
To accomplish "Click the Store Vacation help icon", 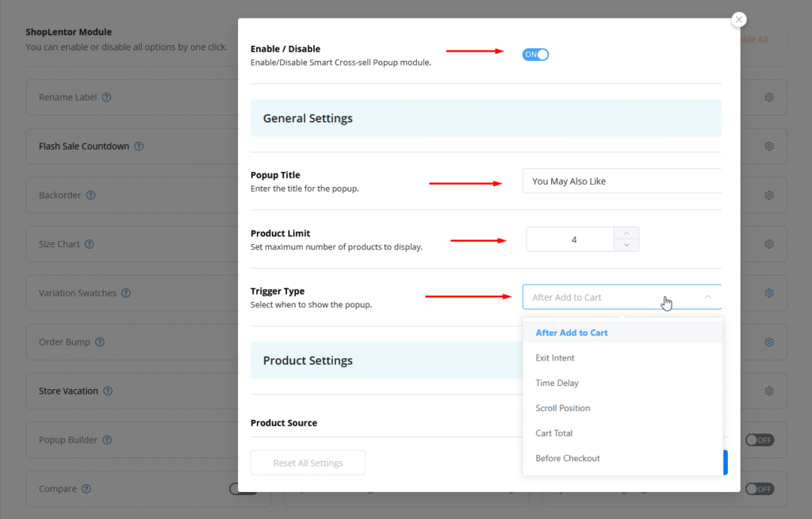I will click(x=108, y=391).
